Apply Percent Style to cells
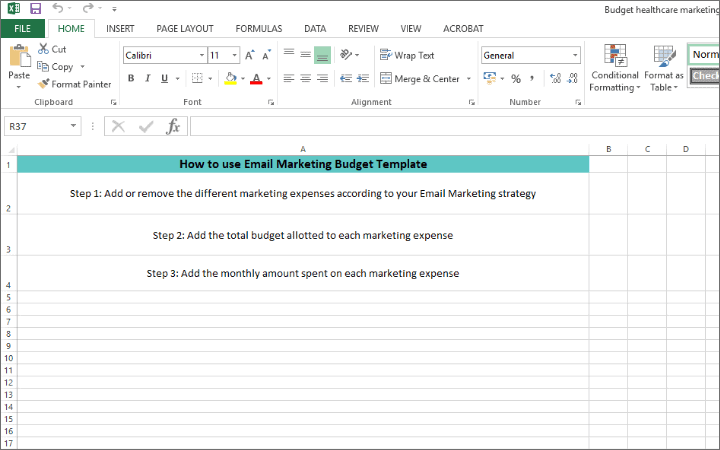720x450 pixels. pyautogui.click(x=516, y=78)
